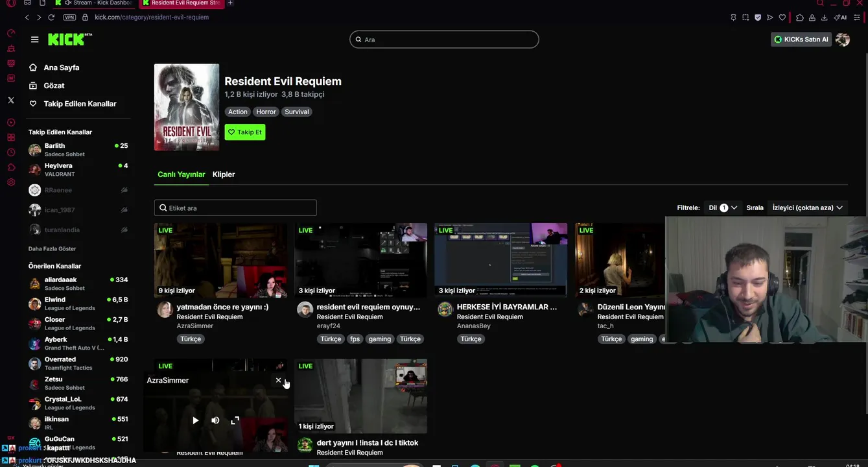868x467 pixels.
Task: Open offline channel RRaenee
Action: pos(78,190)
